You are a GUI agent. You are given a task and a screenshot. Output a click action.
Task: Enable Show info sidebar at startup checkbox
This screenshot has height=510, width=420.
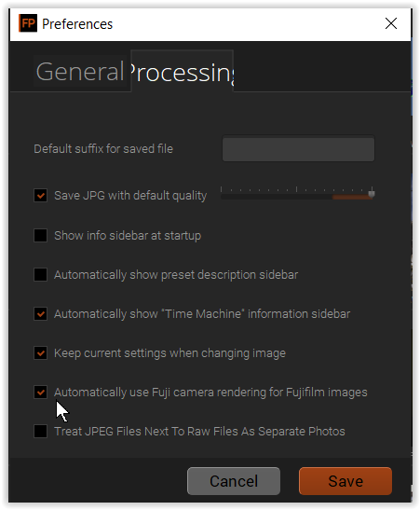coord(41,235)
